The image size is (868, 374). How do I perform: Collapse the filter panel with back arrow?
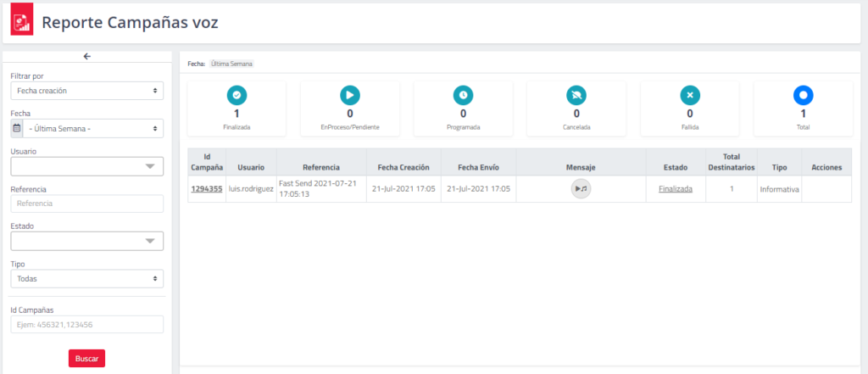point(86,56)
